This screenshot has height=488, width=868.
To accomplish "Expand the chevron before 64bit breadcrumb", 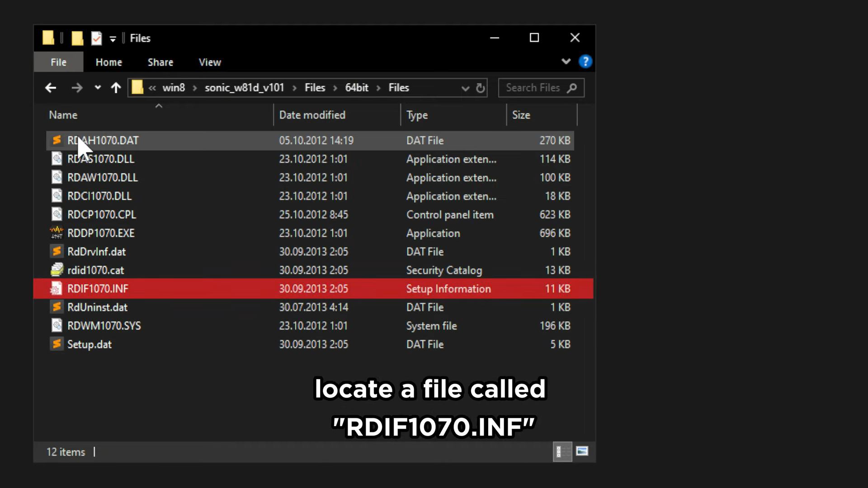I will click(x=335, y=88).
